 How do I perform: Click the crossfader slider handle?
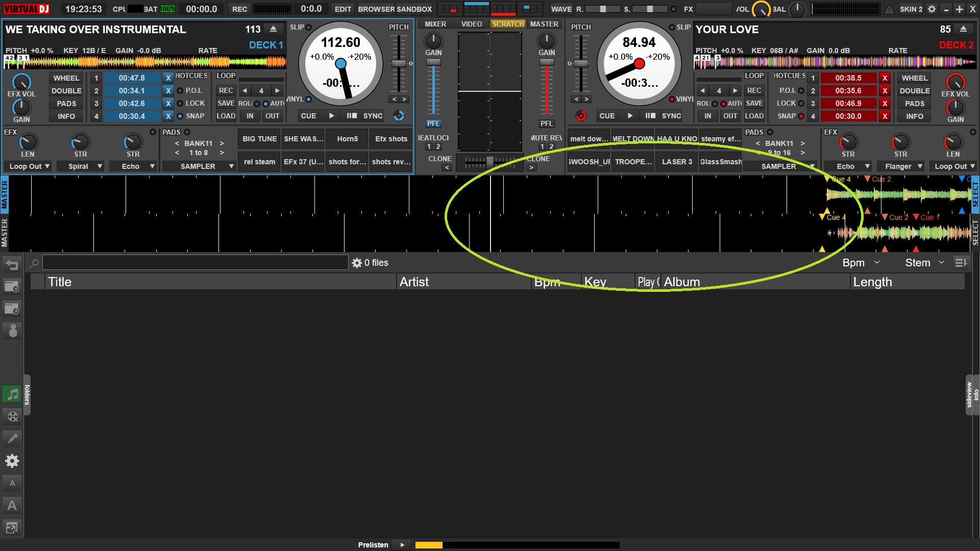[489, 162]
